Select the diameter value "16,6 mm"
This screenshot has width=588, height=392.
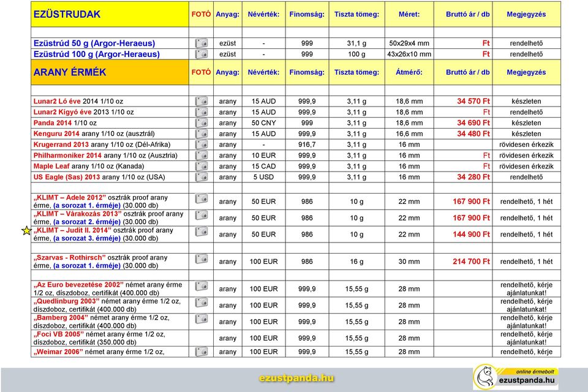click(x=409, y=134)
